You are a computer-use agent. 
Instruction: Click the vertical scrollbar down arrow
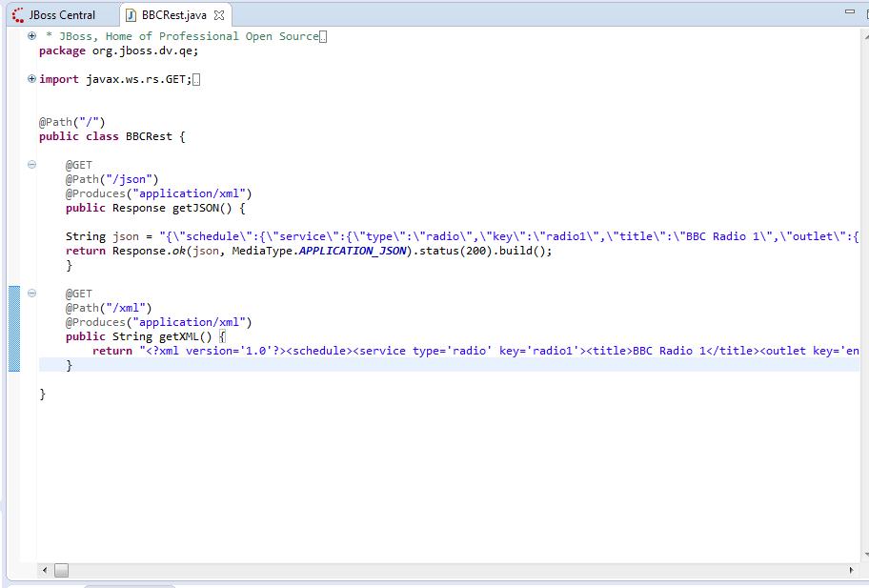point(866,555)
